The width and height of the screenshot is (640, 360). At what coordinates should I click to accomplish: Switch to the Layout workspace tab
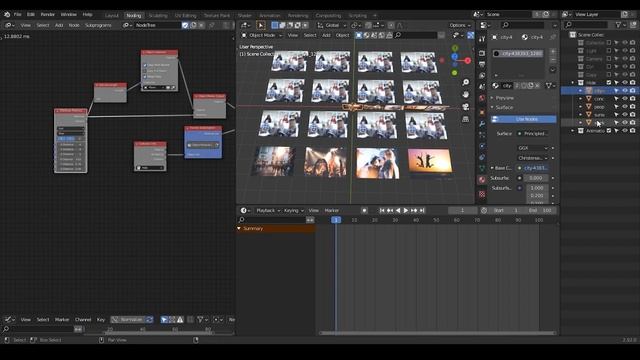pos(111,16)
